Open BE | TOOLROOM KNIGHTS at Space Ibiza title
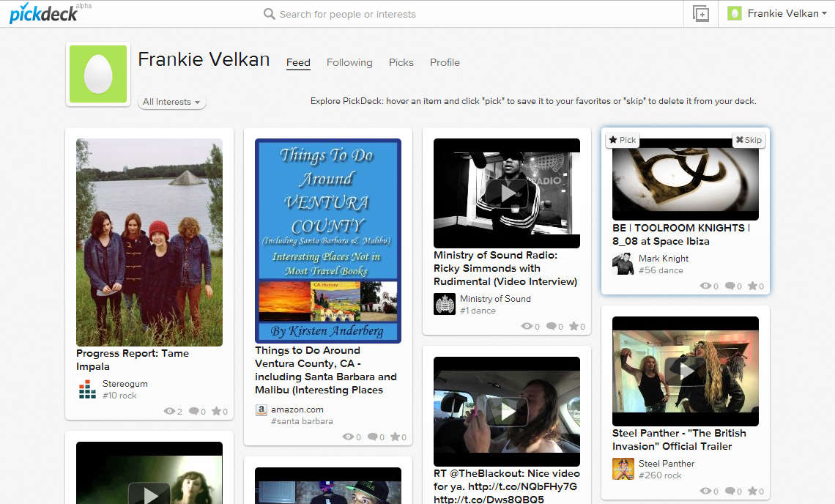This screenshot has height=504, width=835. click(681, 234)
